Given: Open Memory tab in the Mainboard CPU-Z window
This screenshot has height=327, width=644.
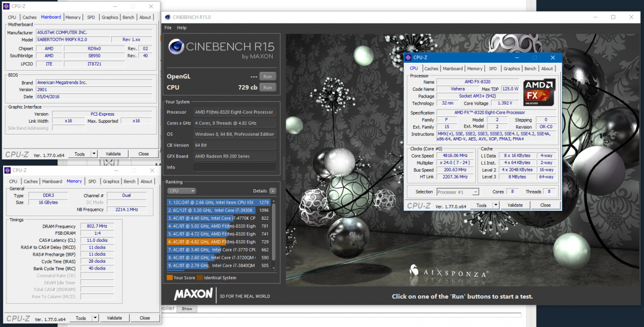Looking at the screenshot, I should click(73, 18).
